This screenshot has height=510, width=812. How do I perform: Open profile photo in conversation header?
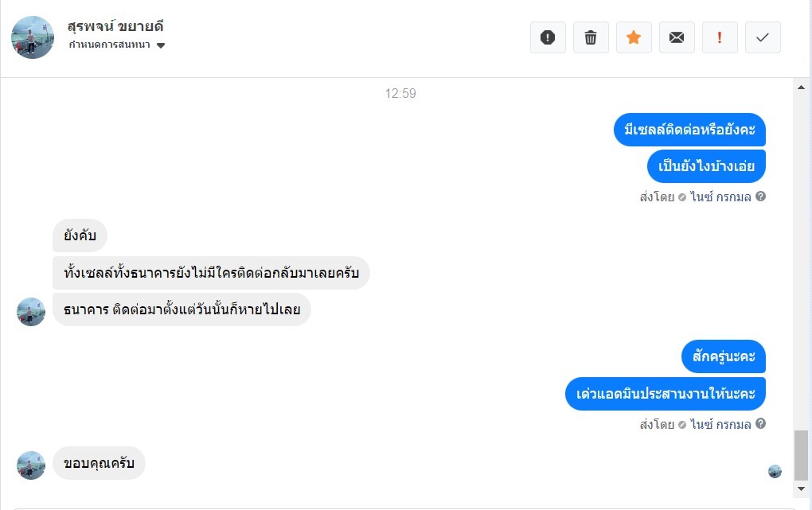(33, 37)
